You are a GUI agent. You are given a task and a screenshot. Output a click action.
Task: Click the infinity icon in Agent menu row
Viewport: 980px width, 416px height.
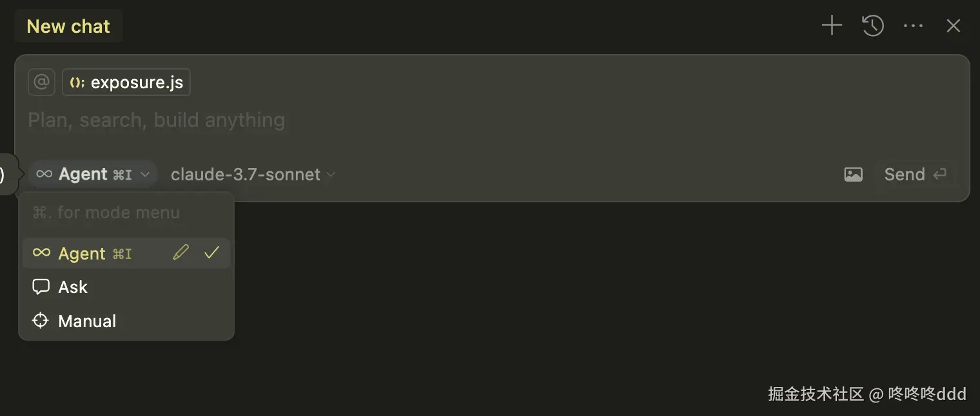(x=41, y=253)
